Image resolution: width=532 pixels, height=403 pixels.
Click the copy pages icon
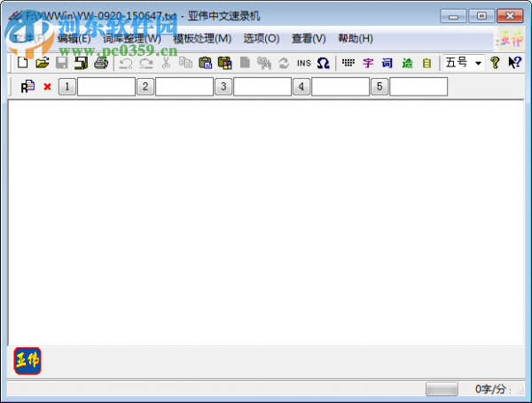pos(185,63)
